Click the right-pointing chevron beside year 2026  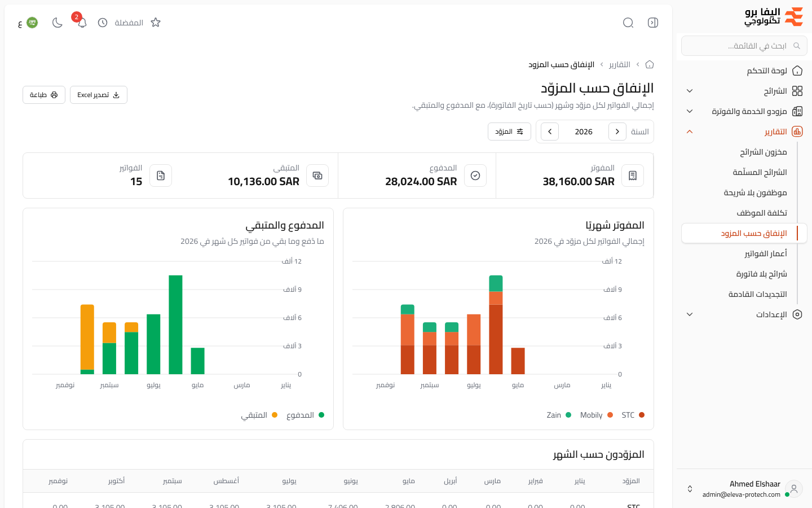point(617,132)
